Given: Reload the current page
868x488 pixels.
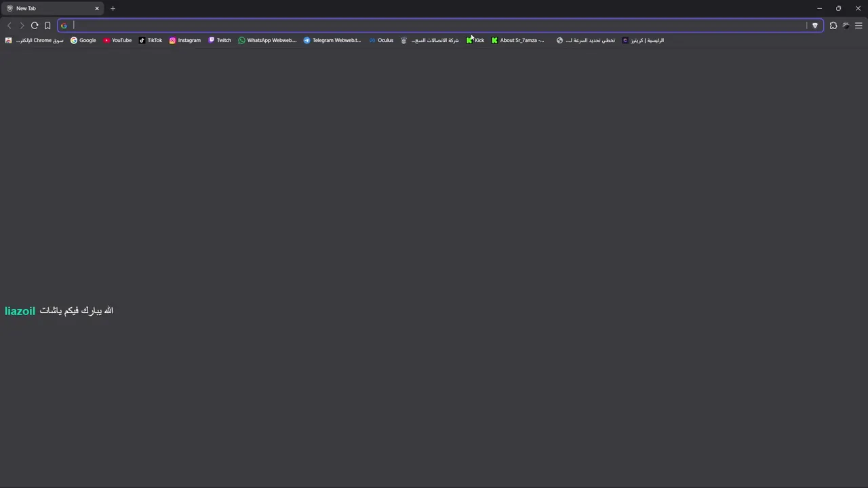Looking at the screenshot, I should tap(35, 26).
